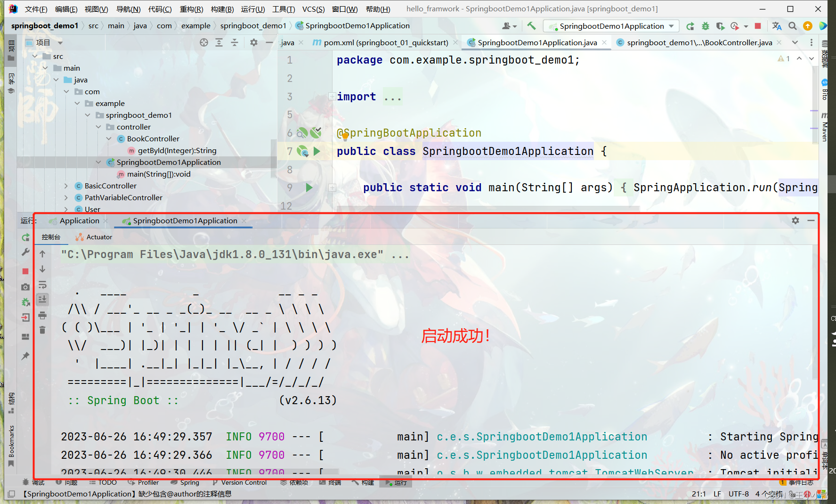
Task: Click the Rerun icon in the top toolbar
Action: click(x=690, y=26)
